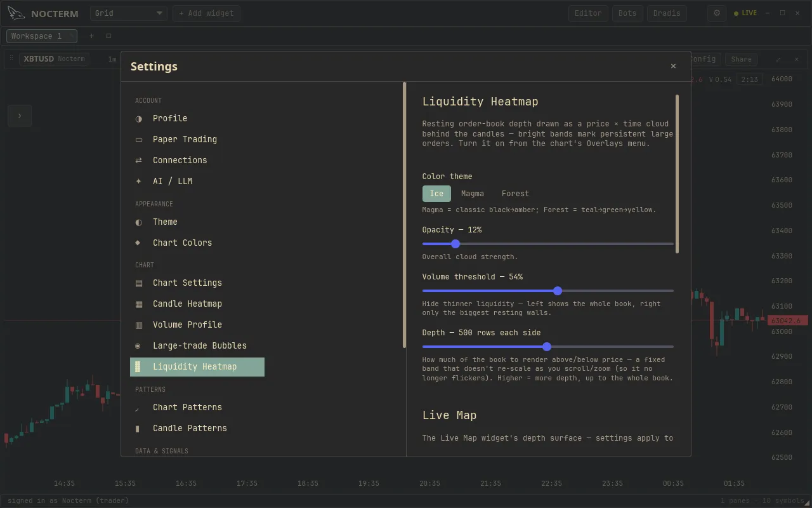The width and height of the screenshot is (812, 508).
Task: Click the Share button on chart
Action: [741, 59]
